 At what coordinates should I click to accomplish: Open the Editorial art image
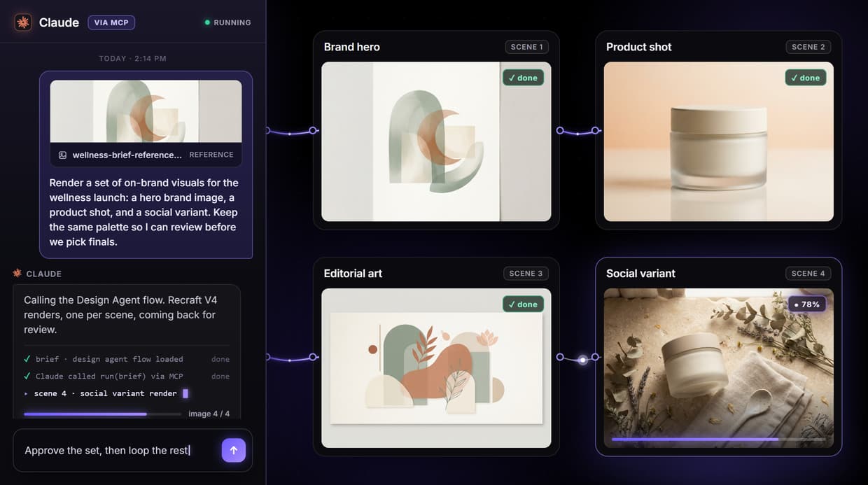coord(436,368)
